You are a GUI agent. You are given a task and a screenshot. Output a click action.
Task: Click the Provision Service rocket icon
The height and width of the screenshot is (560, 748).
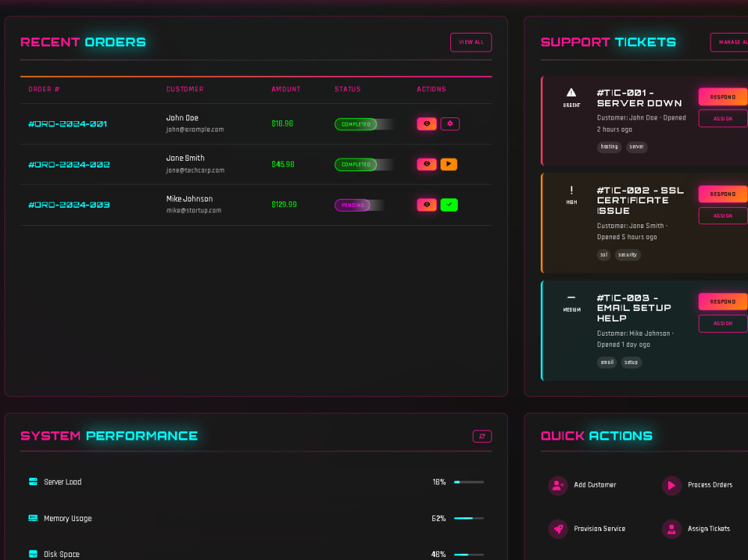pos(558,529)
